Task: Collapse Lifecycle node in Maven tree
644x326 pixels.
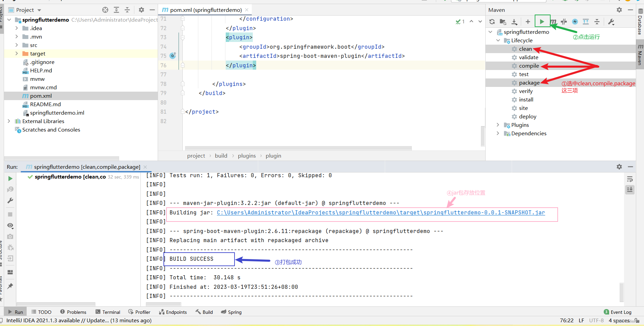Action: coord(498,40)
